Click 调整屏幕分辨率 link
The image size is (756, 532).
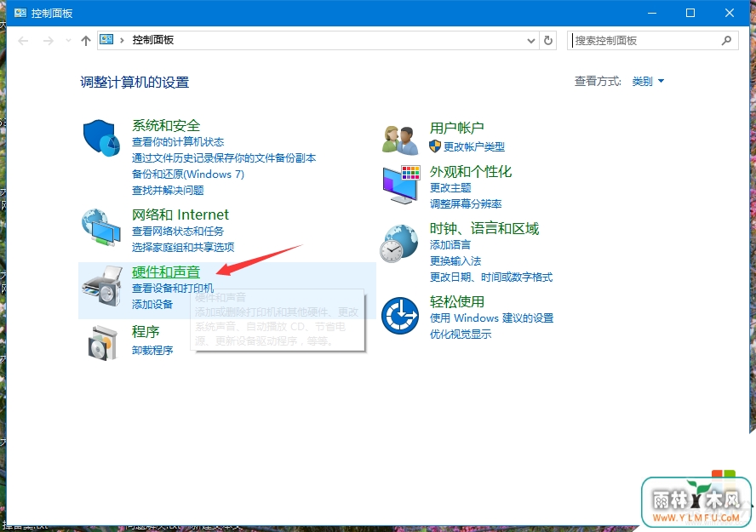[x=466, y=203]
